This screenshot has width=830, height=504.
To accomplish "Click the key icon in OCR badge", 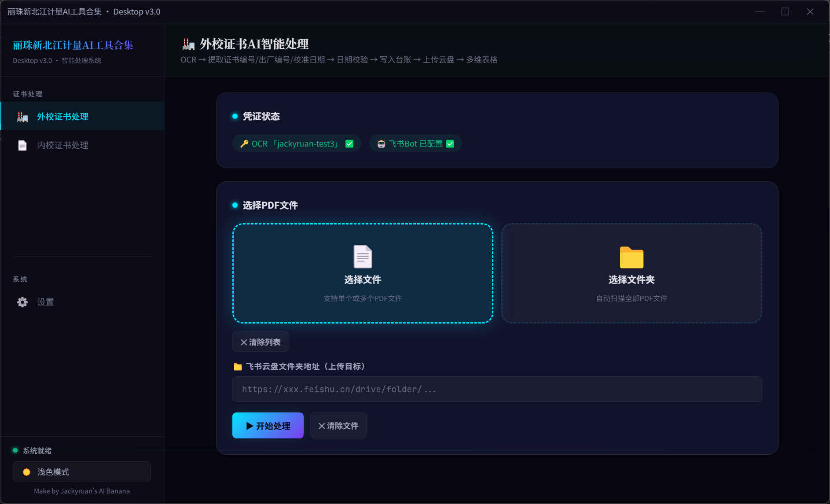I will click(244, 144).
